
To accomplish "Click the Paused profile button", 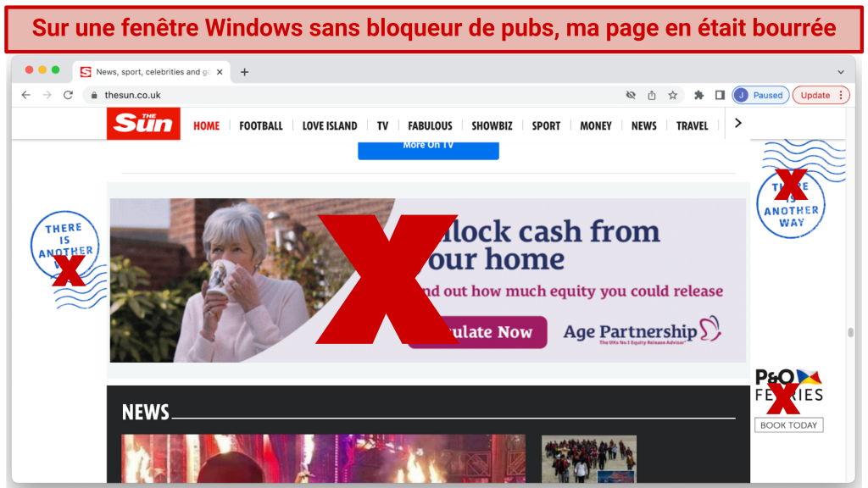I will tap(760, 95).
